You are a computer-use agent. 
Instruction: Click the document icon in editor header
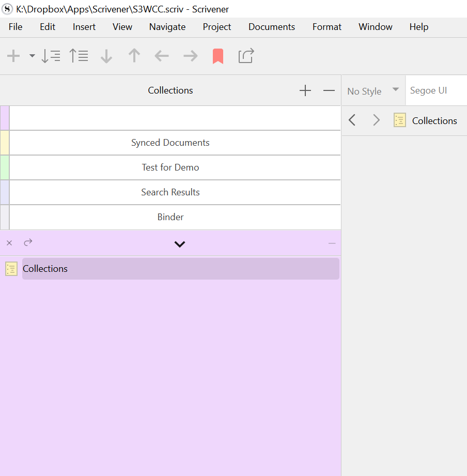[x=400, y=120]
